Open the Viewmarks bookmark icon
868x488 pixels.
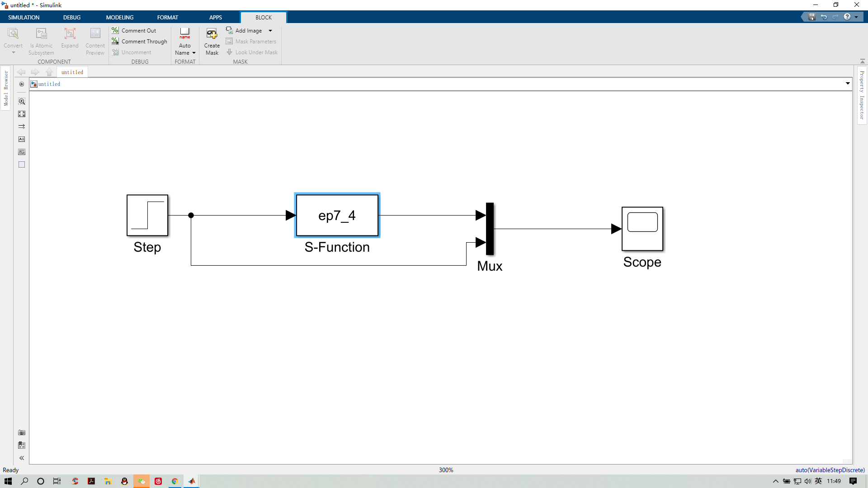point(21,445)
